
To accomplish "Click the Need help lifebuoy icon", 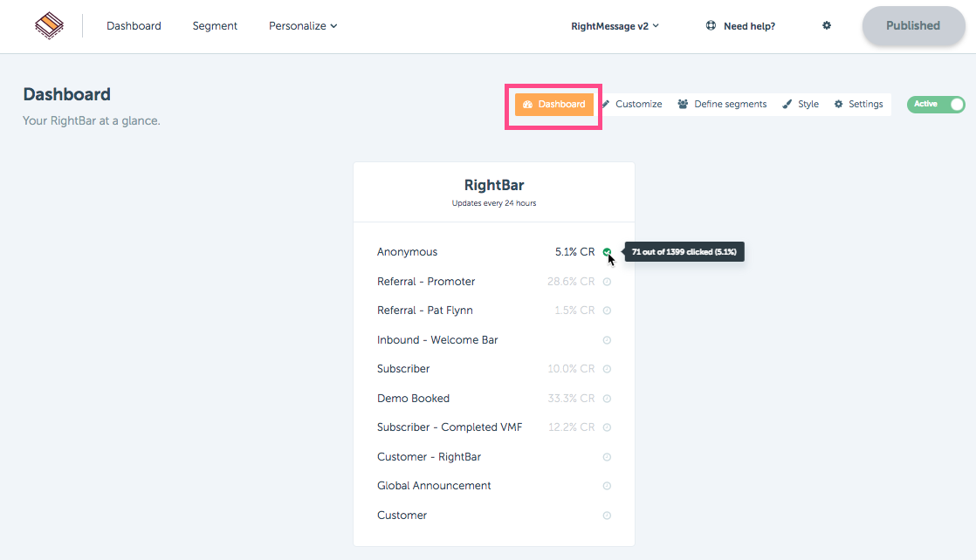I will pos(711,25).
